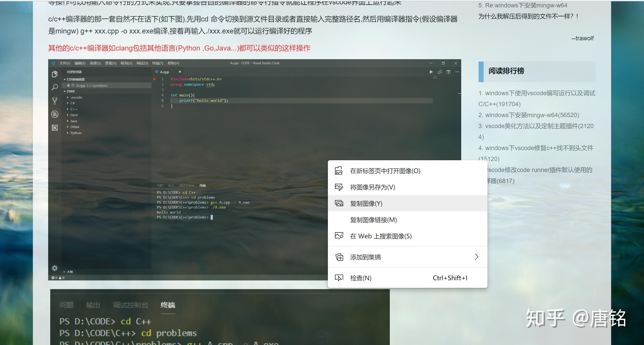Click the red breakpoint dot beside line 1

coord(154,79)
